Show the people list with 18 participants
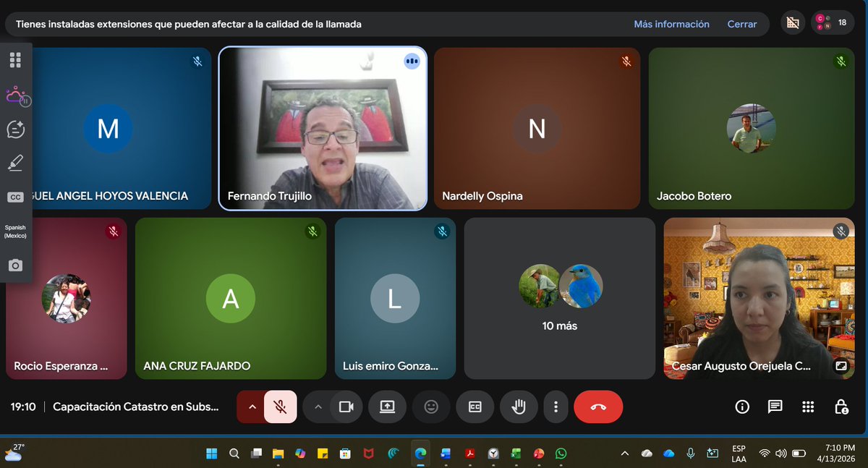 (x=832, y=23)
